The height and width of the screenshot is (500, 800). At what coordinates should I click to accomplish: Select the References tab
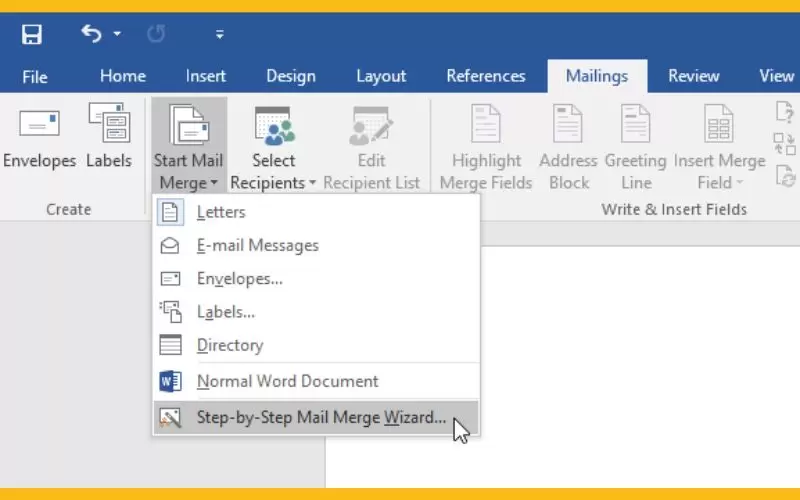486,76
